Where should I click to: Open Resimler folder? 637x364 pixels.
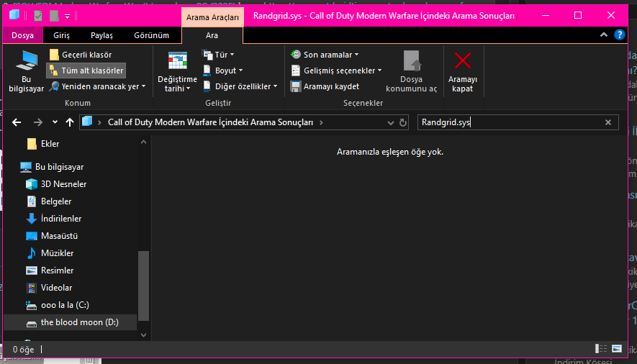50,270
